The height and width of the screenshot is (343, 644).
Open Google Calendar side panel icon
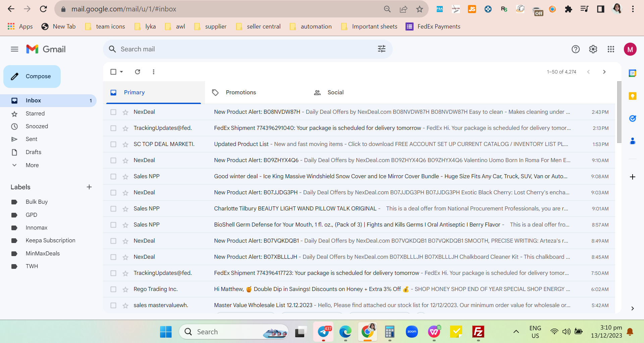[x=633, y=73]
